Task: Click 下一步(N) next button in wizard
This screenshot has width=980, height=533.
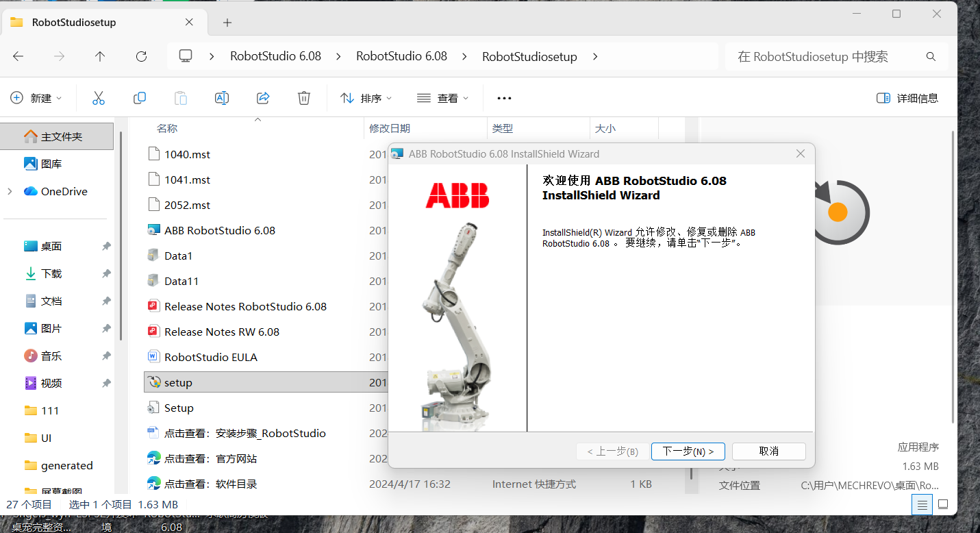Action: click(688, 451)
